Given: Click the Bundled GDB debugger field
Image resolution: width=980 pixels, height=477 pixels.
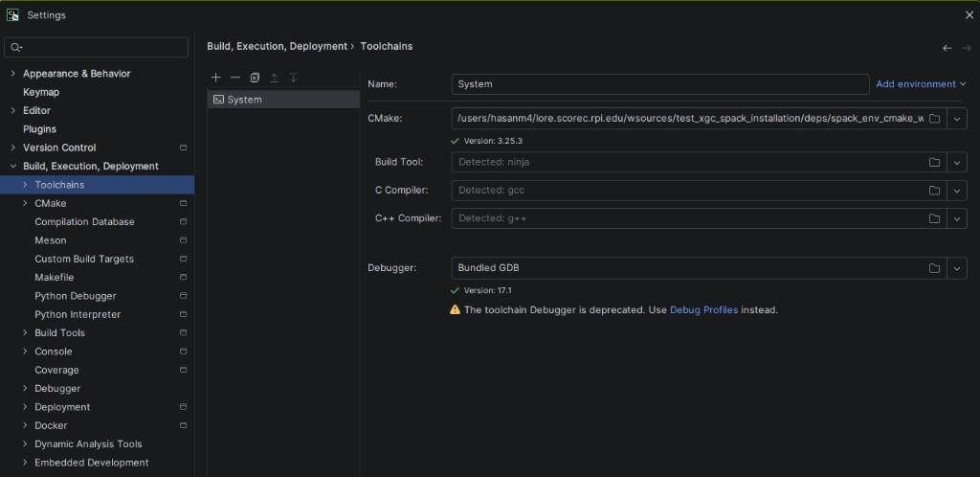Looking at the screenshot, I should [x=689, y=268].
